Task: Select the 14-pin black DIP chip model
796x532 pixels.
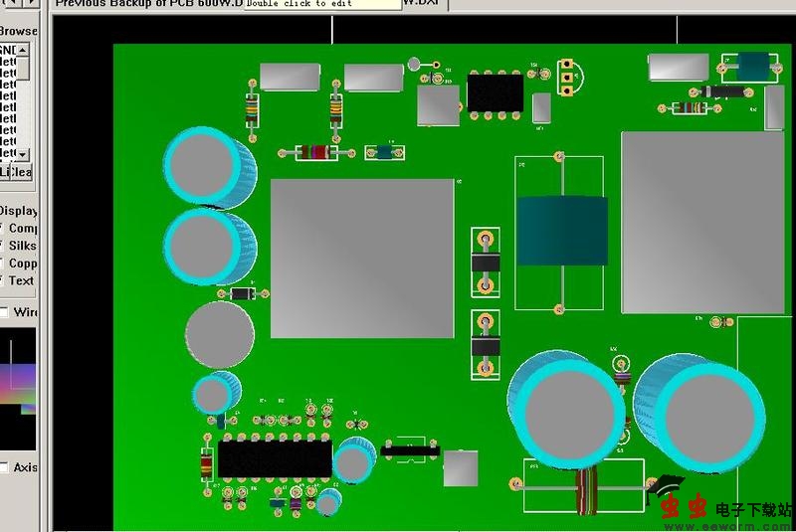Action: click(x=275, y=458)
